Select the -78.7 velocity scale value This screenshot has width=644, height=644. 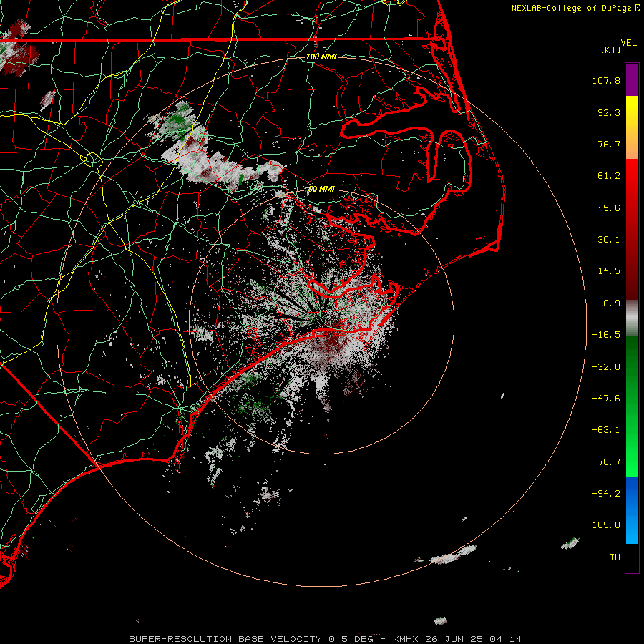[606, 462]
